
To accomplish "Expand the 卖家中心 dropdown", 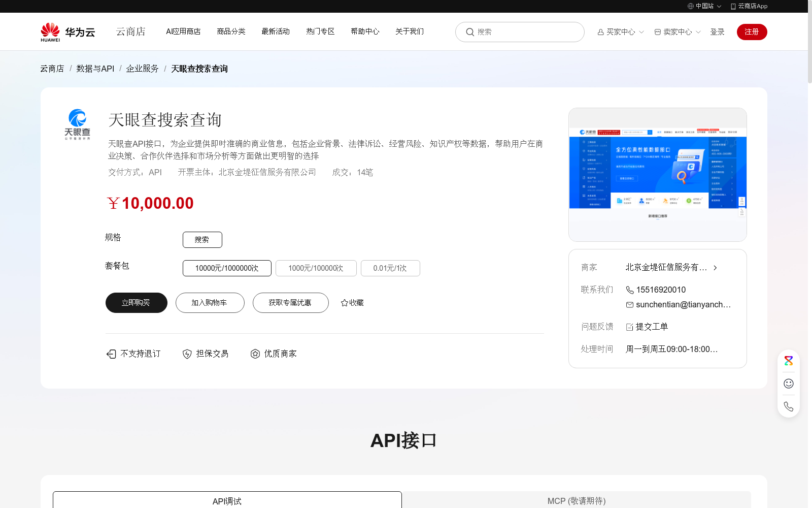I will (x=678, y=32).
